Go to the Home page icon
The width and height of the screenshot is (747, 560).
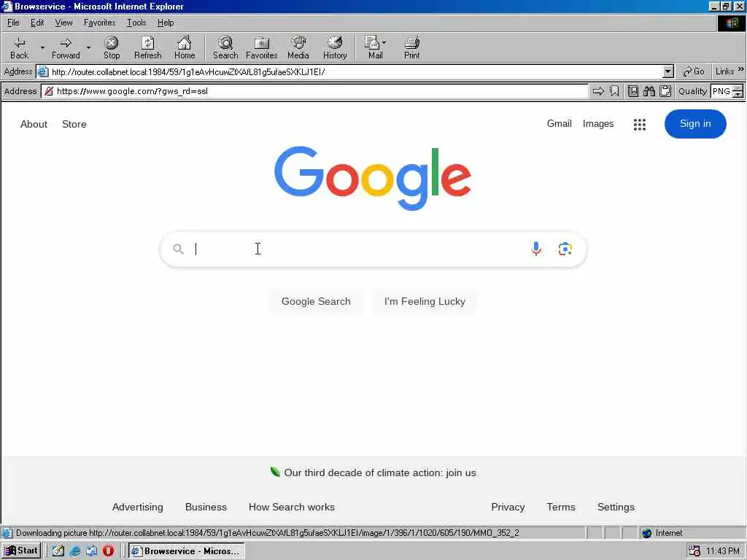tap(185, 48)
